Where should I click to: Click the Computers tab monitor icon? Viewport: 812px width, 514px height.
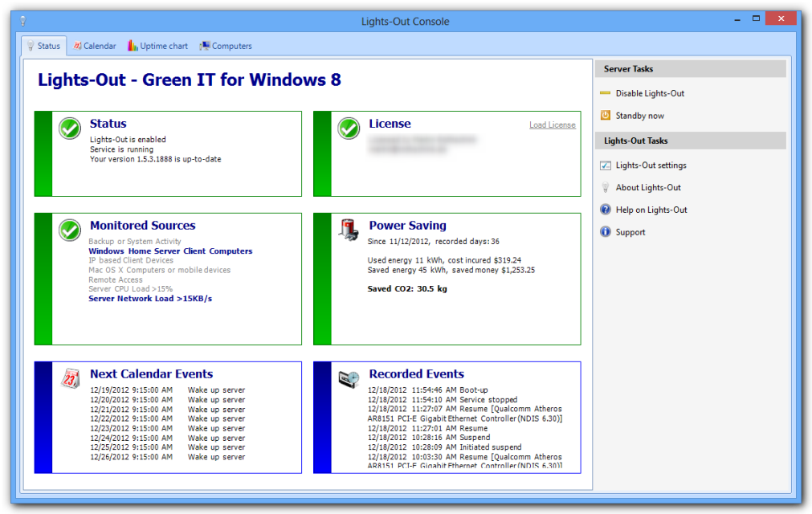205,46
